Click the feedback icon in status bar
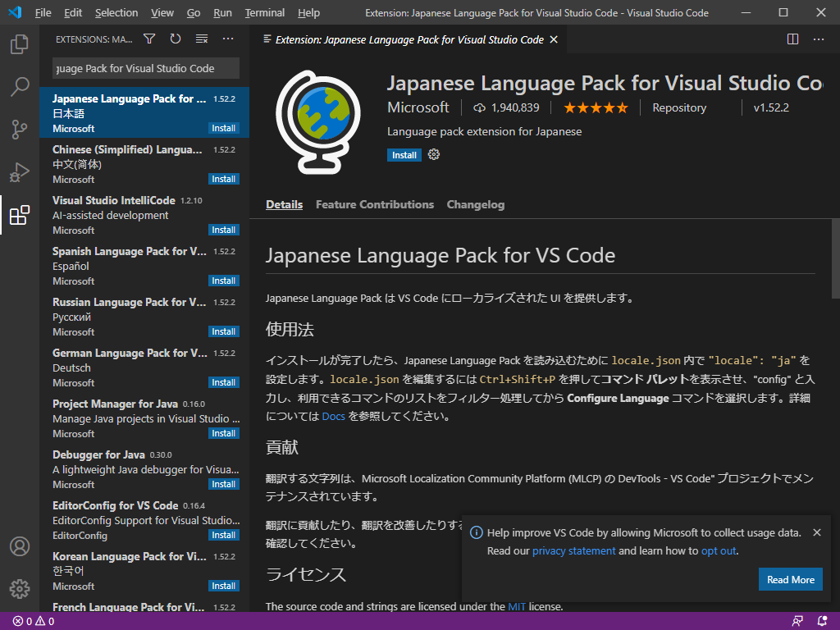The image size is (840, 630). point(797,622)
